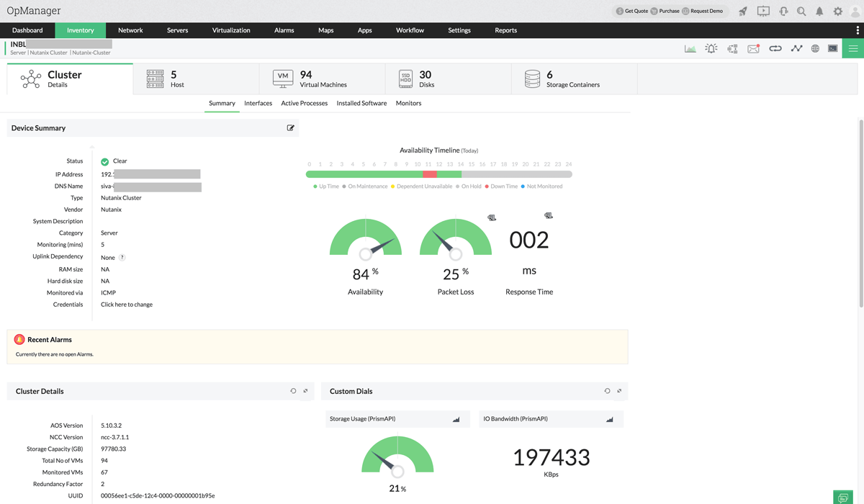
Task: Open the workflow icon in device toolbar
Action: (x=732, y=49)
